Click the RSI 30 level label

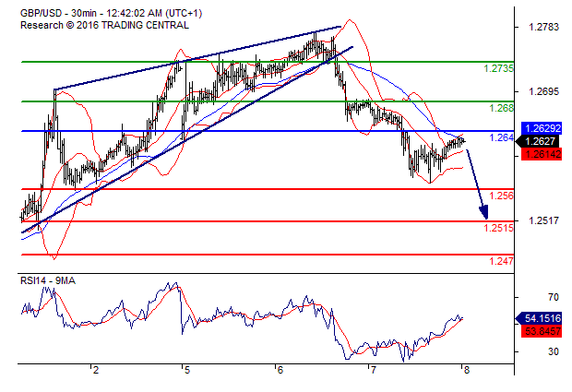click(554, 352)
